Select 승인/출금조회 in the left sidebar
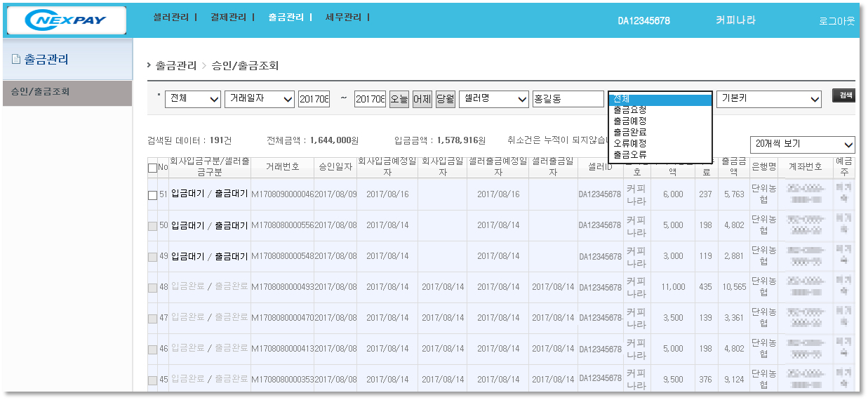 point(66,93)
